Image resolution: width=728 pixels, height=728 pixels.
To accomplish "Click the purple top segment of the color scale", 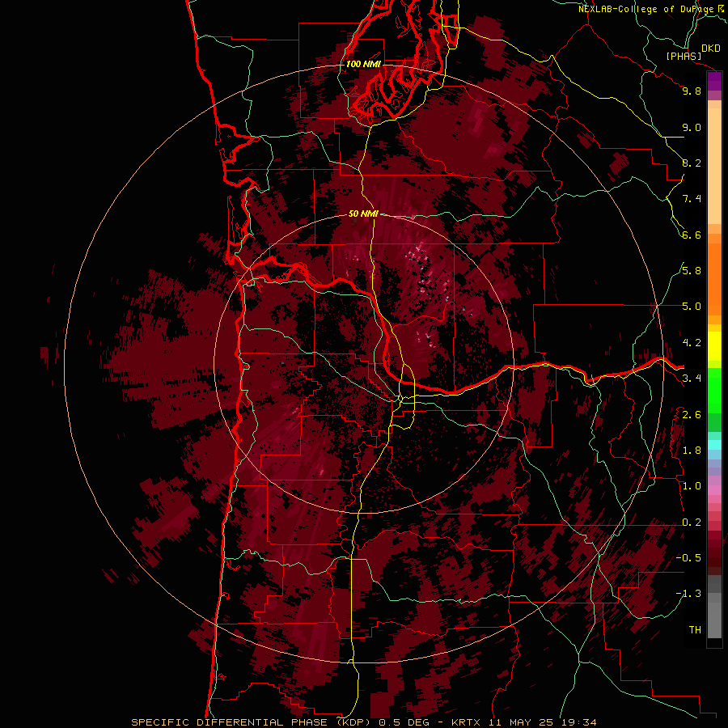I will point(714,81).
